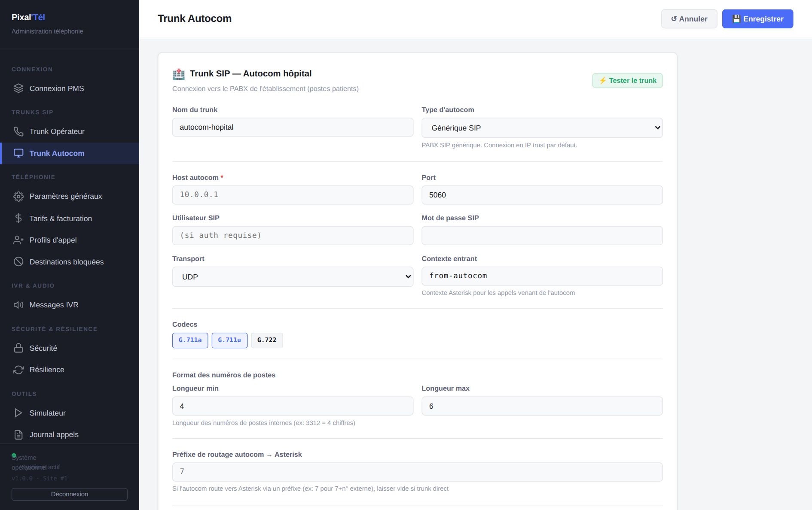The height and width of the screenshot is (510, 812).
Task: Click the Messages IVR speaker icon
Action: tap(18, 305)
